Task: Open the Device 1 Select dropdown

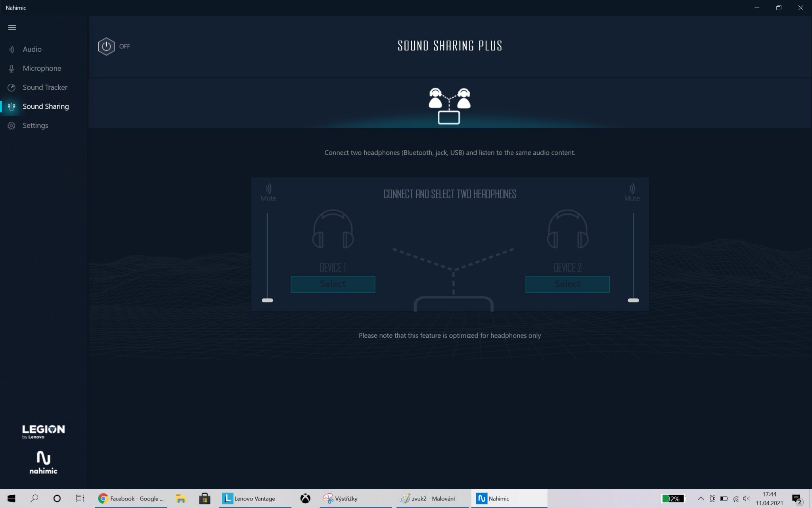Action: [x=333, y=284]
